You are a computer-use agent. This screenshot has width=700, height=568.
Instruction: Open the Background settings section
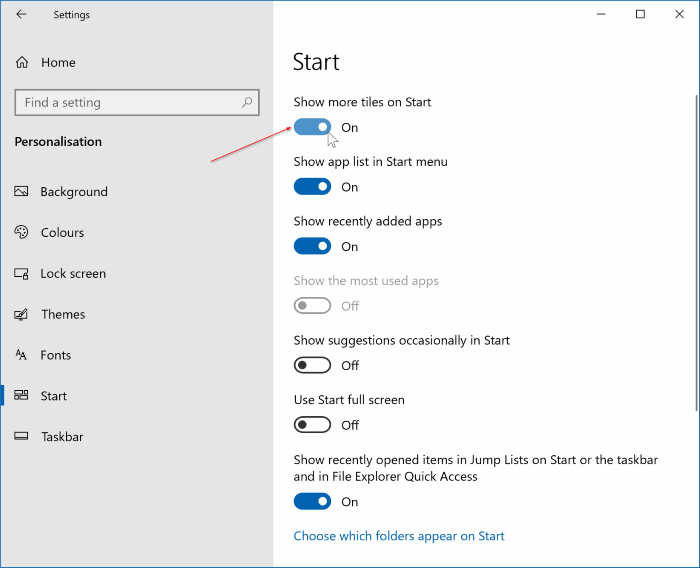coord(74,192)
